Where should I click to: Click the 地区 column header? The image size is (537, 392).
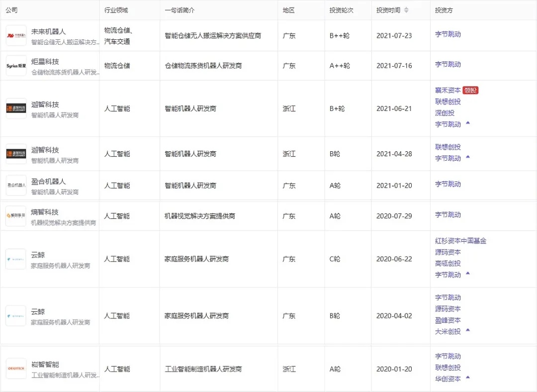pos(289,10)
